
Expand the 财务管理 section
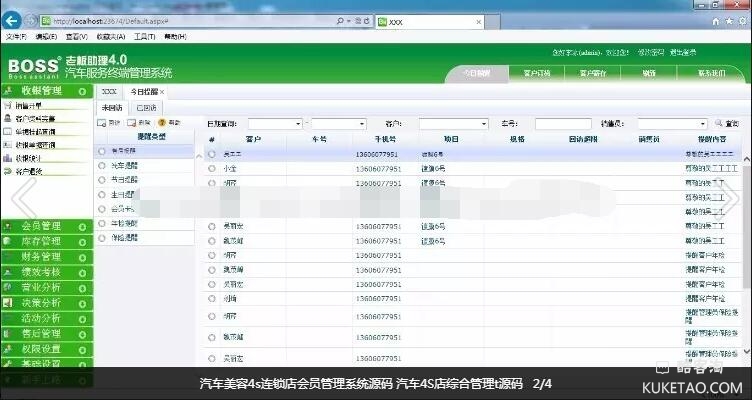coord(82,257)
